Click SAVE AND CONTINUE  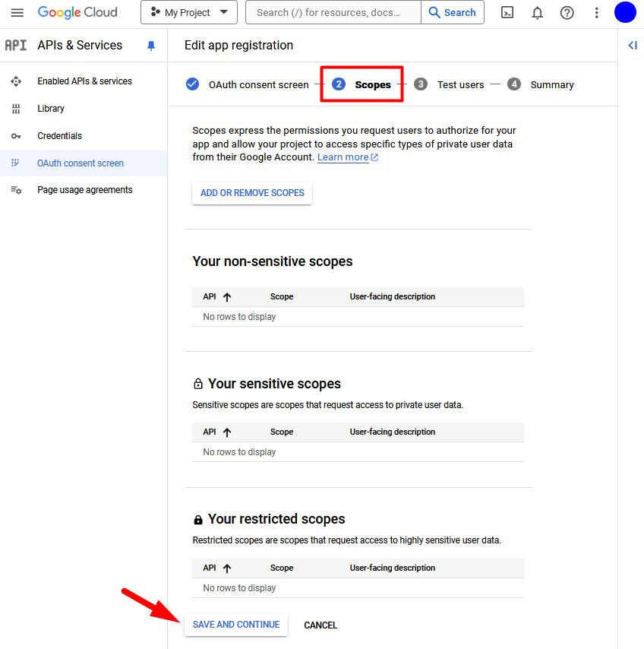point(235,625)
